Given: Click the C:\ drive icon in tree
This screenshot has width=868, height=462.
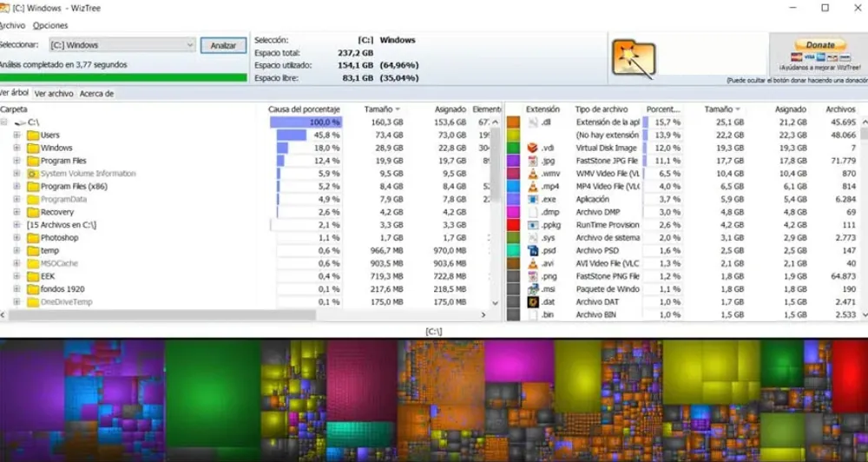Looking at the screenshot, I should (x=21, y=122).
